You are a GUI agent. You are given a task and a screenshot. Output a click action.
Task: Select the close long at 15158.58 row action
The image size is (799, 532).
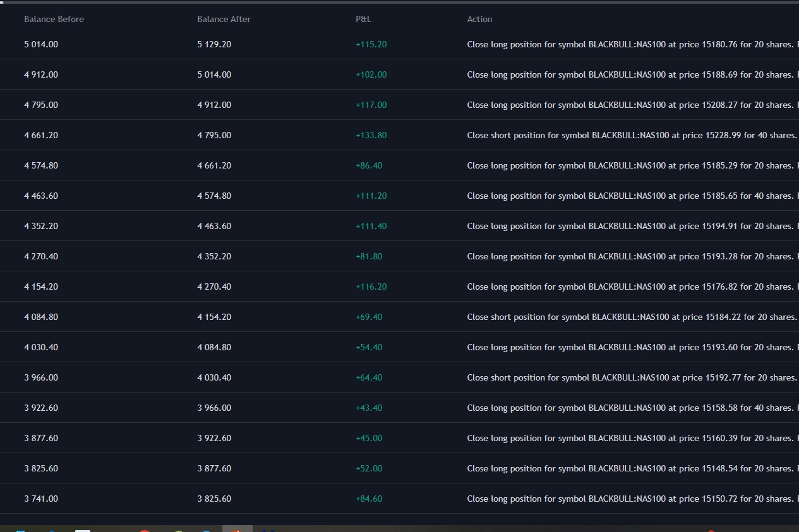(x=630, y=408)
